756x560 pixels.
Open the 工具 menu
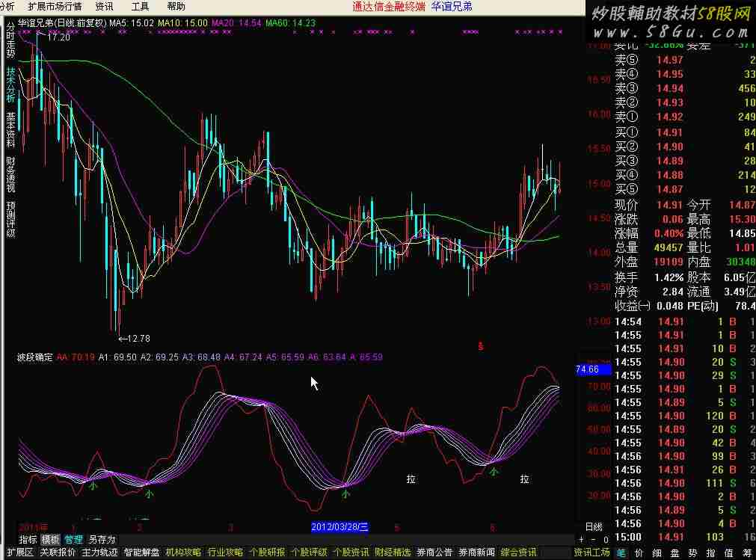pos(140,6)
